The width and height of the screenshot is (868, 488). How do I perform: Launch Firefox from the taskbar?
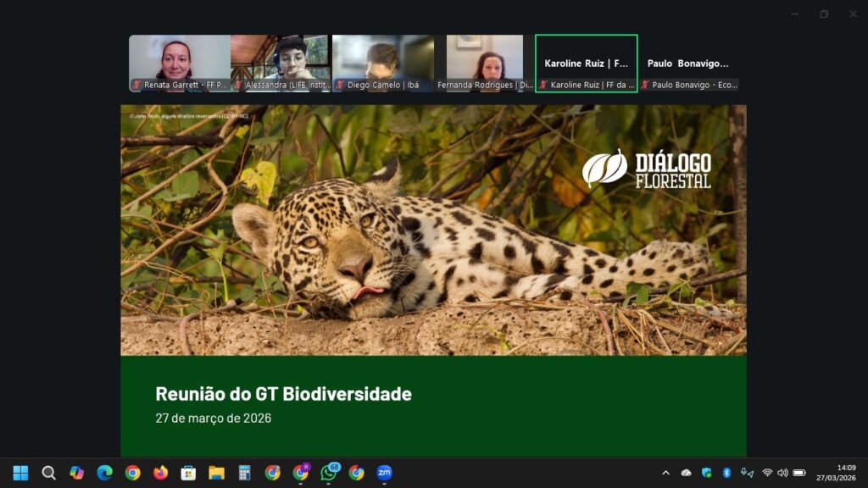pyautogui.click(x=160, y=473)
